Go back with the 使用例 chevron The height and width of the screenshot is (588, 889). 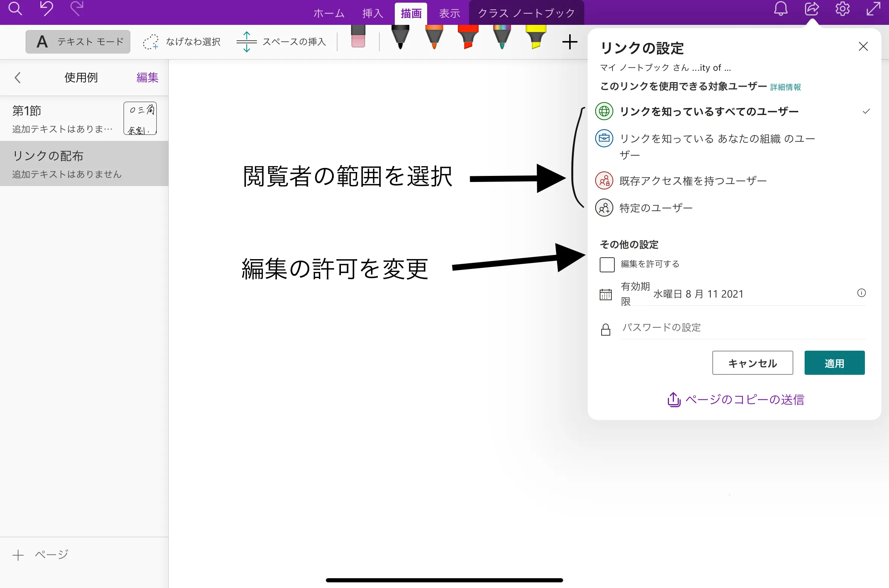[17, 78]
